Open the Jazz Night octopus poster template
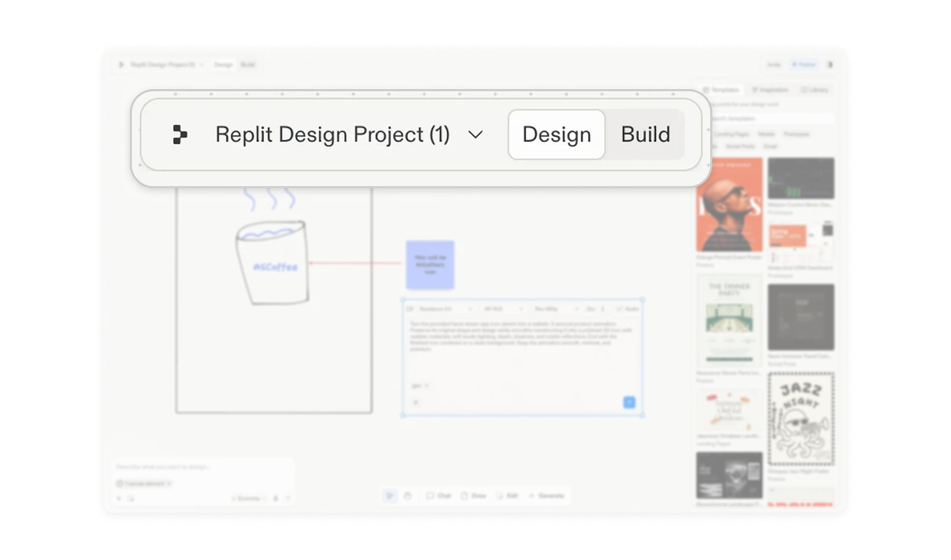This screenshot has height=560, width=951. (801, 419)
